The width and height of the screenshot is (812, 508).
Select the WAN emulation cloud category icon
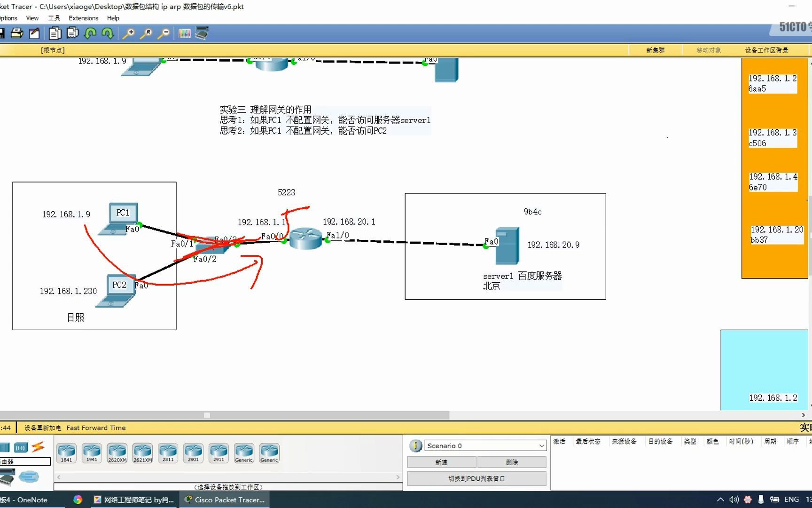tap(29, 477)
